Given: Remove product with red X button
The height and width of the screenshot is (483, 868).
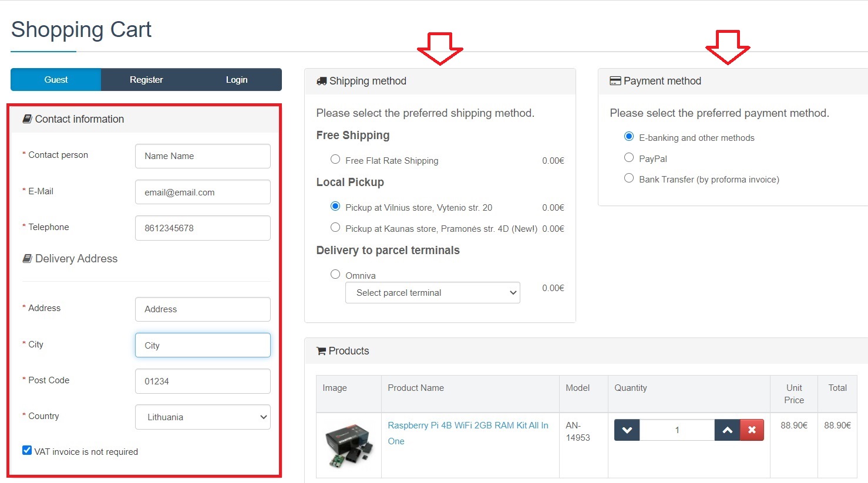Looking at the screenshot, I should [752, 430].
